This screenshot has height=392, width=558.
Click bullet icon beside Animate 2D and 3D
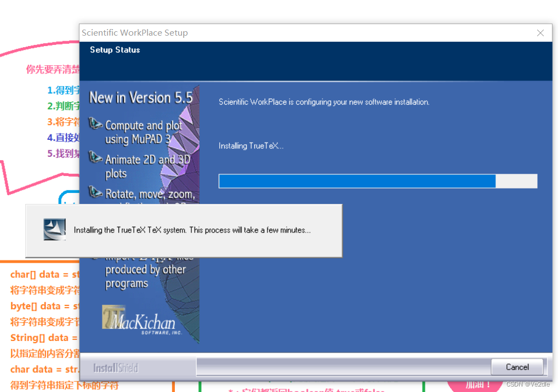click(x=95, y=157)
